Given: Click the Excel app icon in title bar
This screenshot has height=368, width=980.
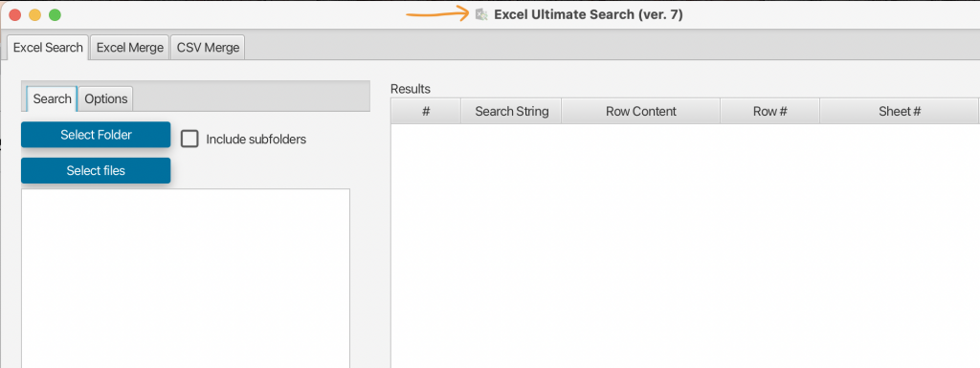Looking at the screenshot, I should (x=481, y=14).
